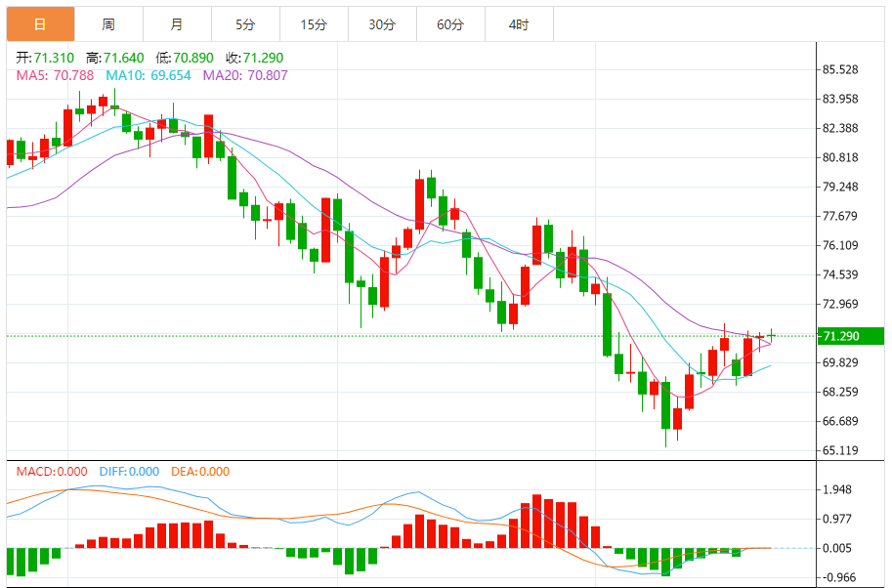Select the 日 daily chart tab
892x588 pixels.
click(40, 24)
